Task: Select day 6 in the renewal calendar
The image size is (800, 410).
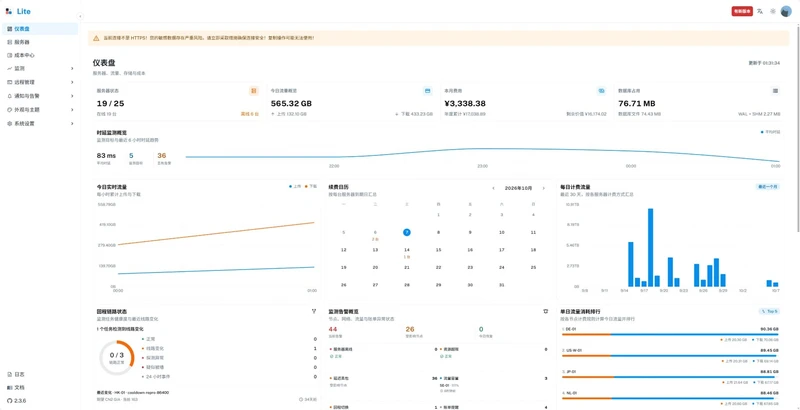Action: (x=375, y=233)
